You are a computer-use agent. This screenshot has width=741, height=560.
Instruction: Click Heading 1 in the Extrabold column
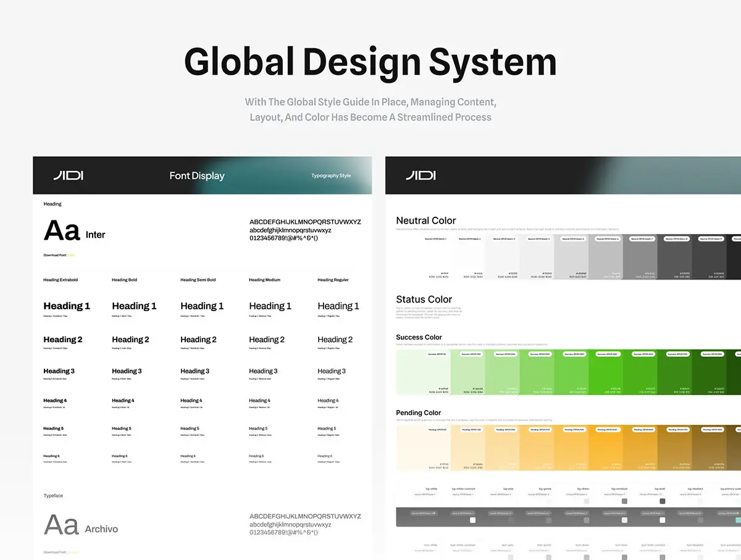67,306
